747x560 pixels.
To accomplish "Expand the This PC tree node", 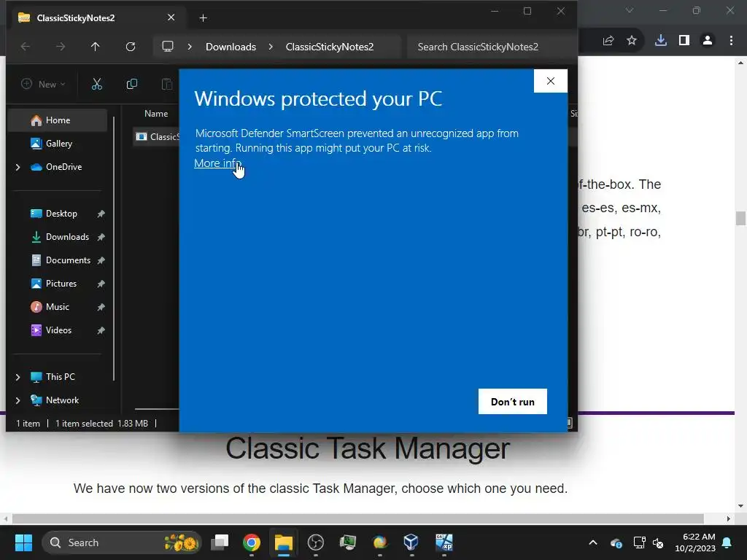I will (18, 377).
